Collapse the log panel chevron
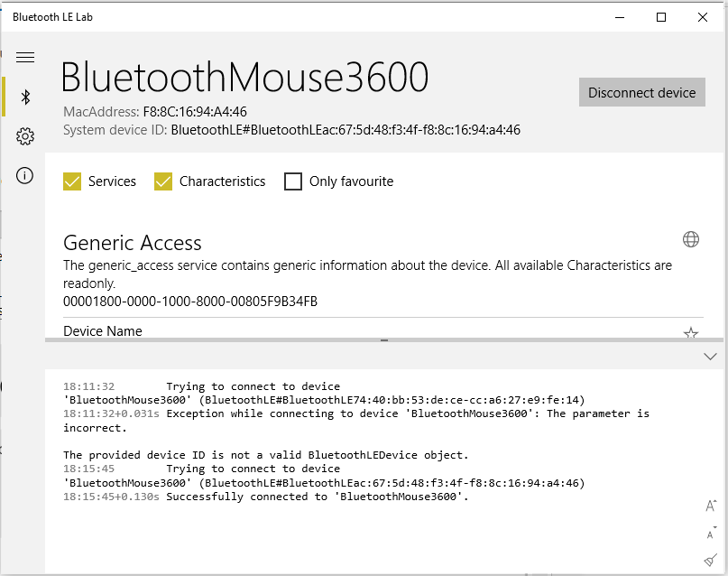728x576 pixels. (710, 357)
